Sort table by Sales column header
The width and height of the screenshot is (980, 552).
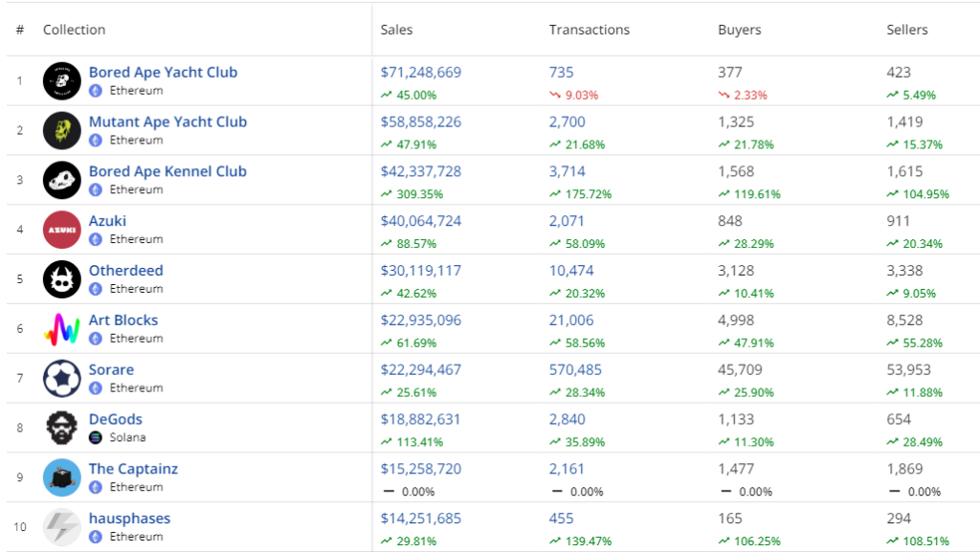[396, 30]
